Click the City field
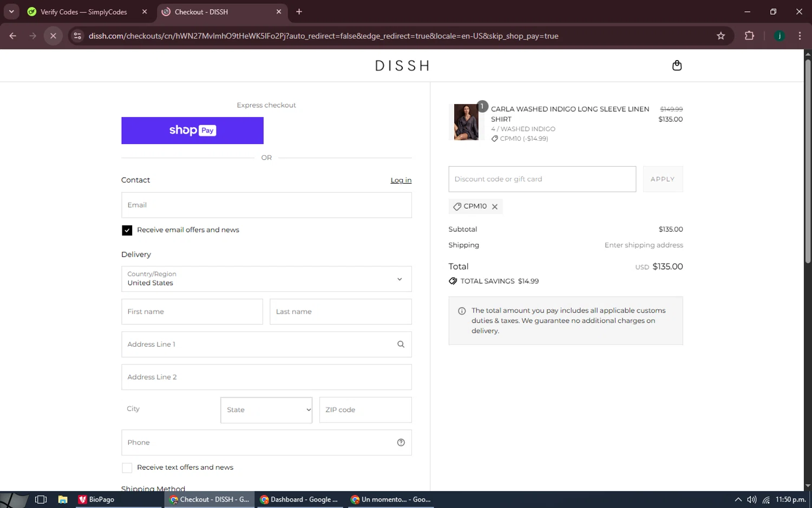Viewport: 812px width, 508px height. click(167, 409)
